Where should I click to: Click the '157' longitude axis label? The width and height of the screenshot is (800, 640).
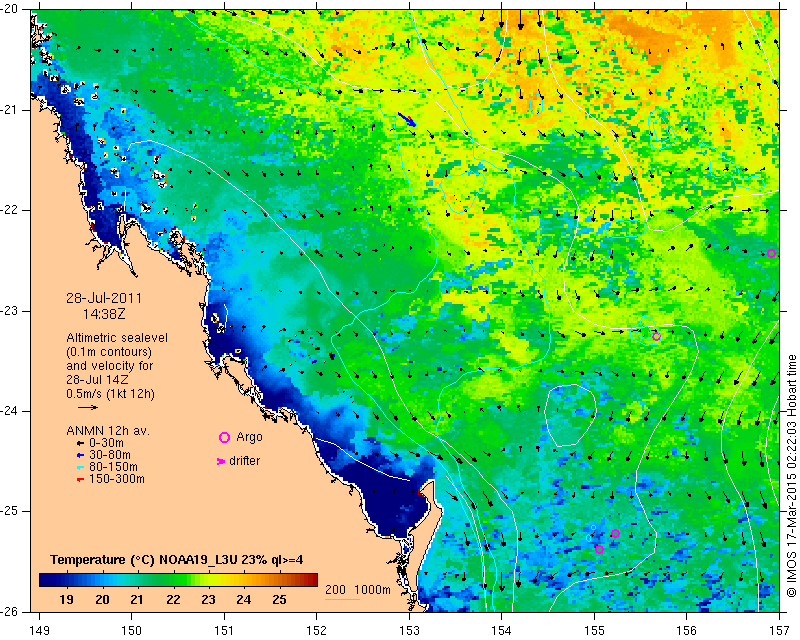(x=779, y=631)
